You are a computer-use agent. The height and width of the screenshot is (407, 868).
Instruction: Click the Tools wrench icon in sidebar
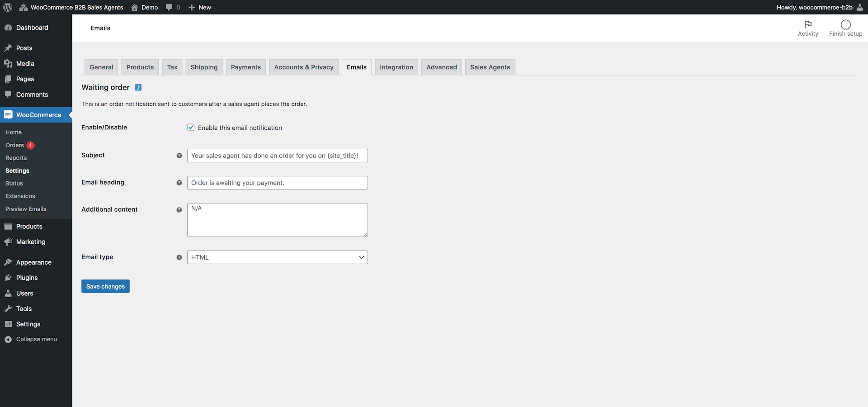coord(8,309)
